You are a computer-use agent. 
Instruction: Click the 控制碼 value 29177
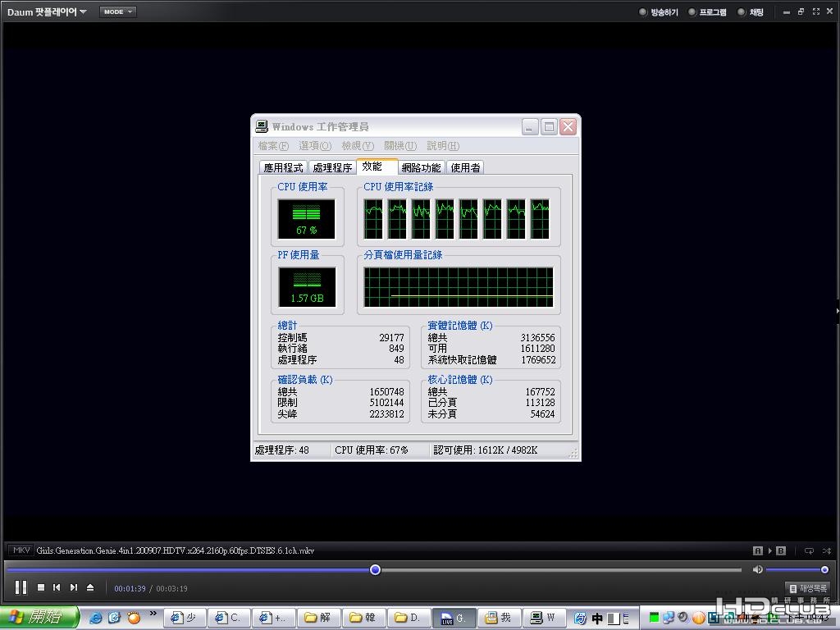[x=391, y=337]
